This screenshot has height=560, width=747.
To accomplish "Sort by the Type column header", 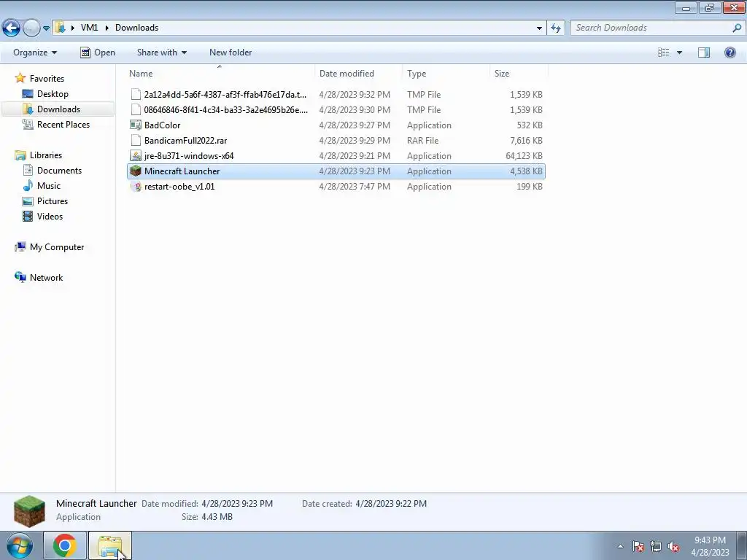I will pyautogui.click(x=446, y=74).
